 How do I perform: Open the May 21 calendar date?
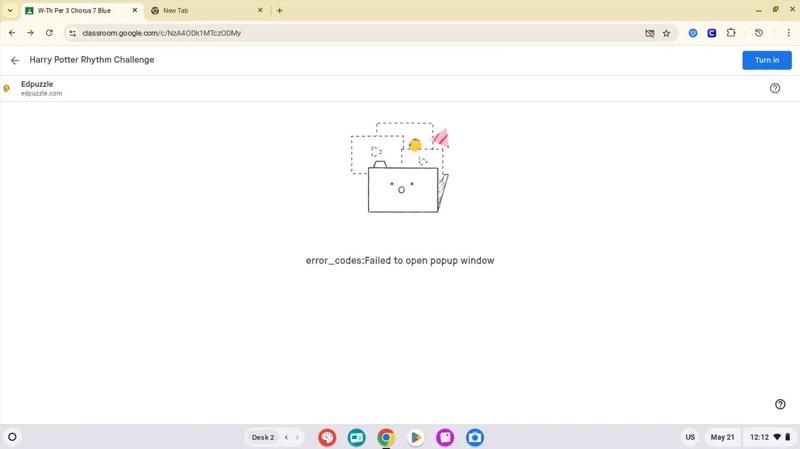[x=722, y=437]
